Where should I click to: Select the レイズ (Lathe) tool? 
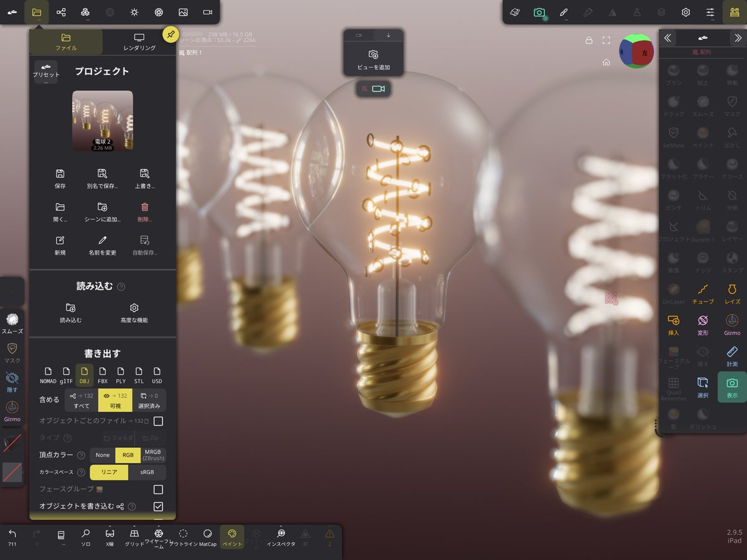coord(733,294)
